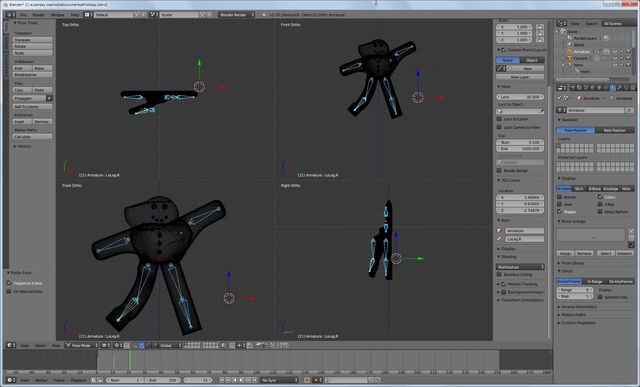Toggle armature Shapes display checkbox

[x=560, y=211]
